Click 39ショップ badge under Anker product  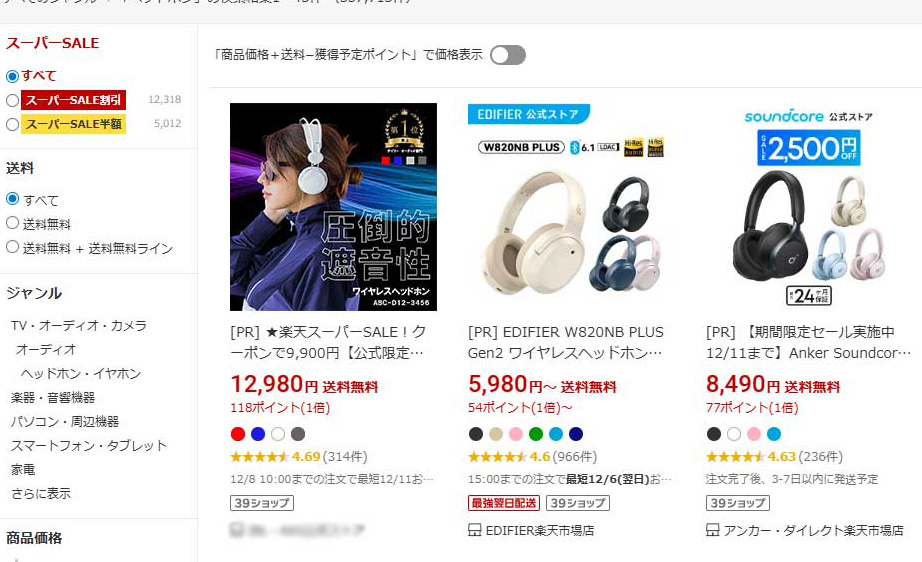pos(737,503)
